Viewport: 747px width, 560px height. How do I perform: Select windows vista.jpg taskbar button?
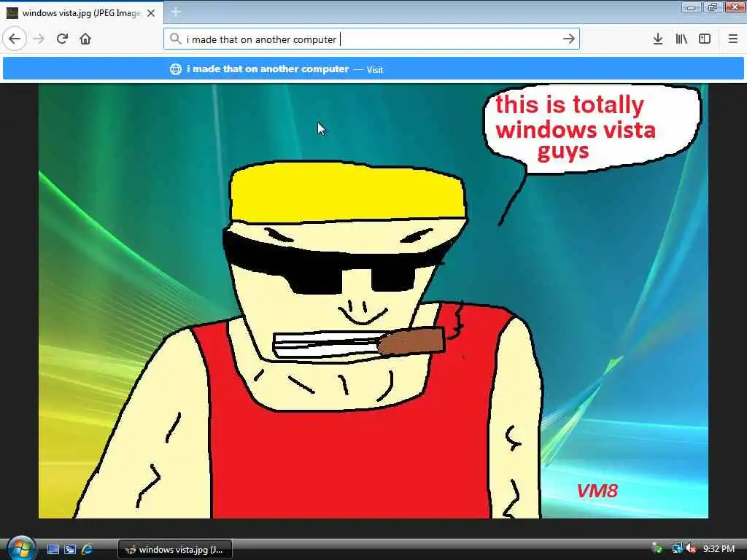pos(175,550)
